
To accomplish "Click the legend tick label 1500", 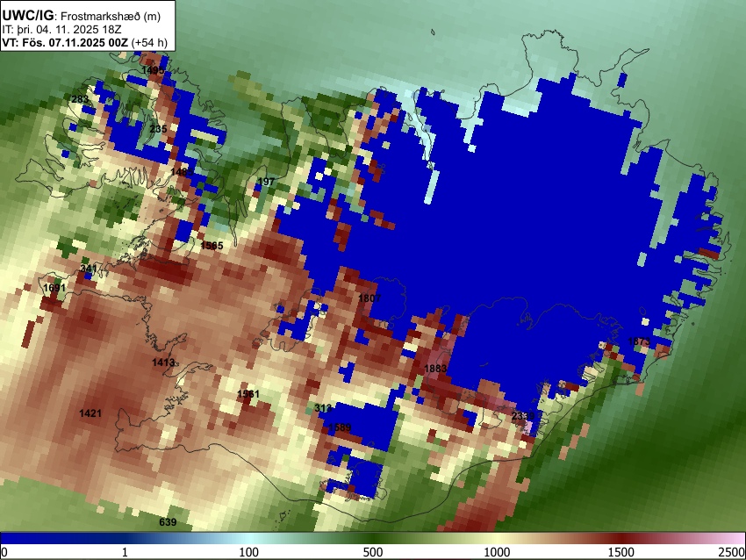I will click(x=621, y=552).
